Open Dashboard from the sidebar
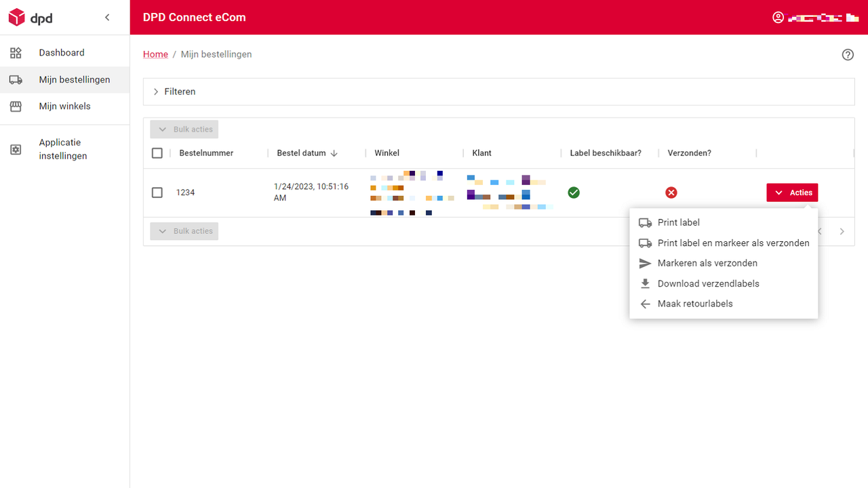 62,52
